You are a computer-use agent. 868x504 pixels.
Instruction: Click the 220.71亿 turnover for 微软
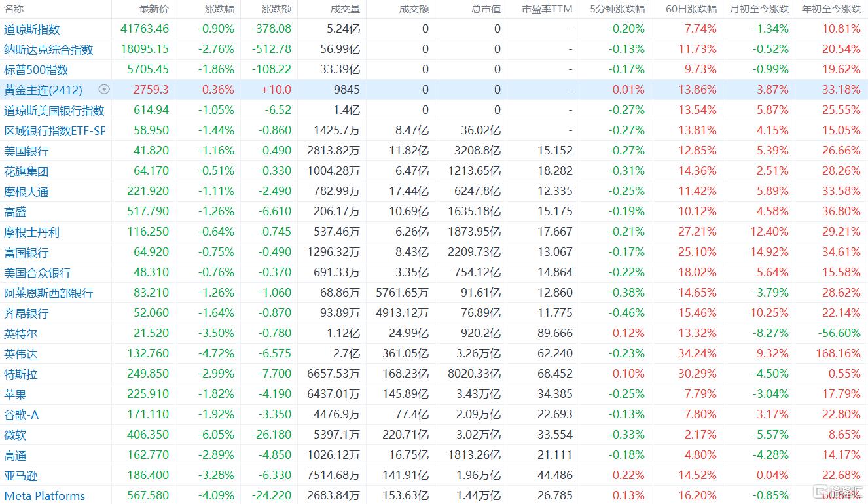click(405, 435)
